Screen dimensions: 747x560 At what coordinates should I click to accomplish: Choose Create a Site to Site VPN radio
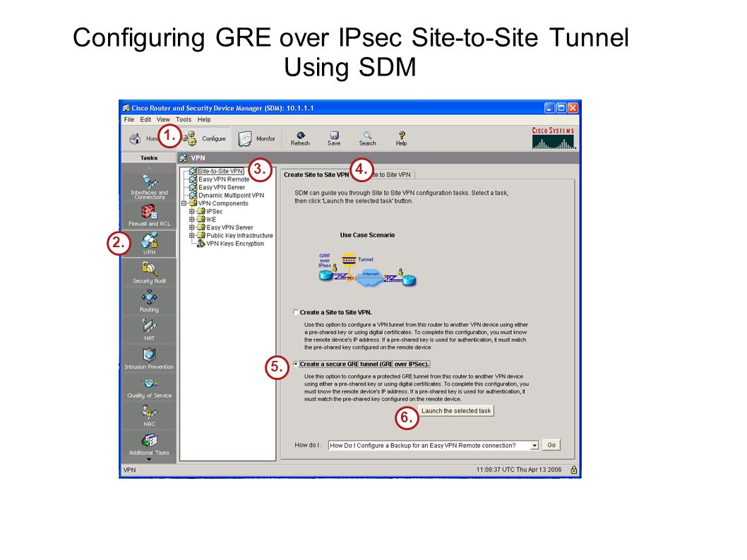(296, 313)
